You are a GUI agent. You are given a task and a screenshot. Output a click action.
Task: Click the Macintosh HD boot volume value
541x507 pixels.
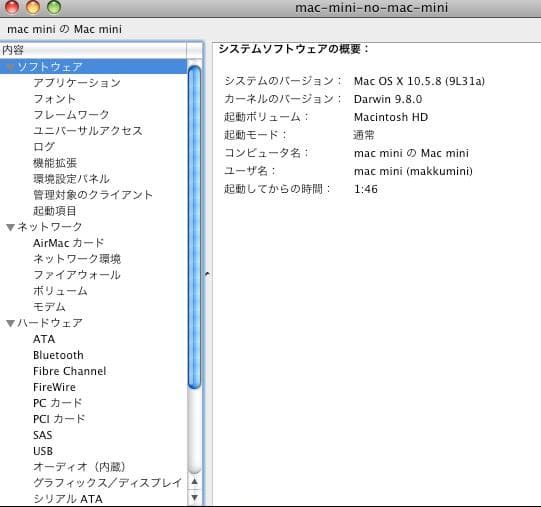391,117
